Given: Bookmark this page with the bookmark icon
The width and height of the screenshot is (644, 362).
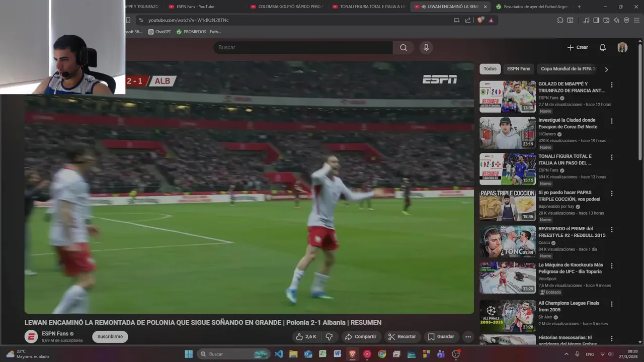Looking at the screenshot, I should click(x=128, y=20).
